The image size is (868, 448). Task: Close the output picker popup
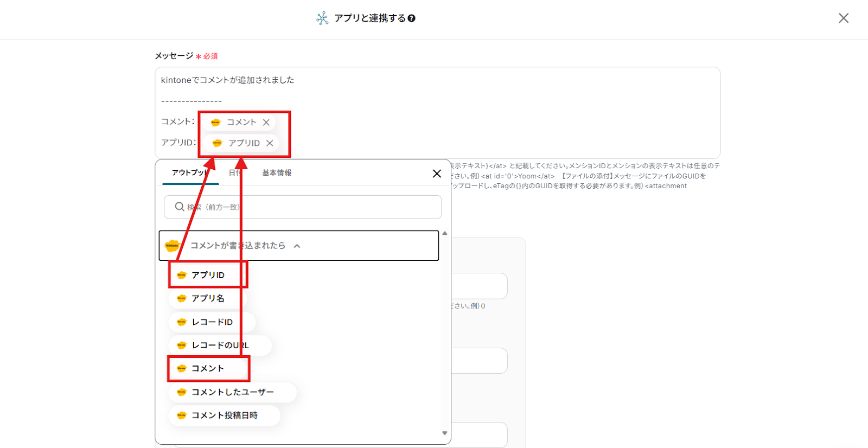(x=437, y=174)
